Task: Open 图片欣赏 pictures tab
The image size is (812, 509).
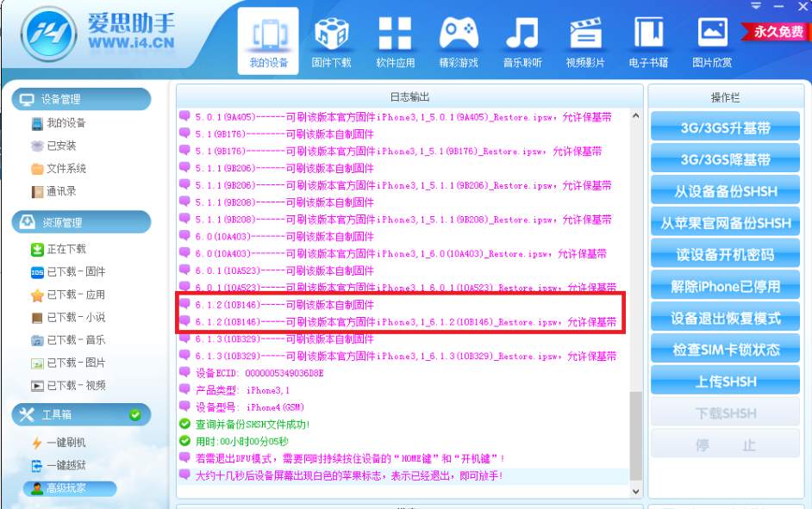Action: [712, 43]
